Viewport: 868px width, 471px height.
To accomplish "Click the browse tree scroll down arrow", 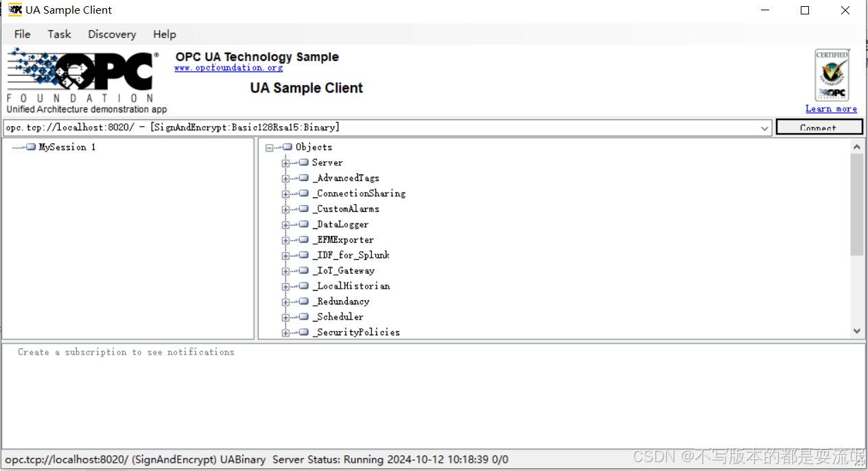I will click(857, 331).
